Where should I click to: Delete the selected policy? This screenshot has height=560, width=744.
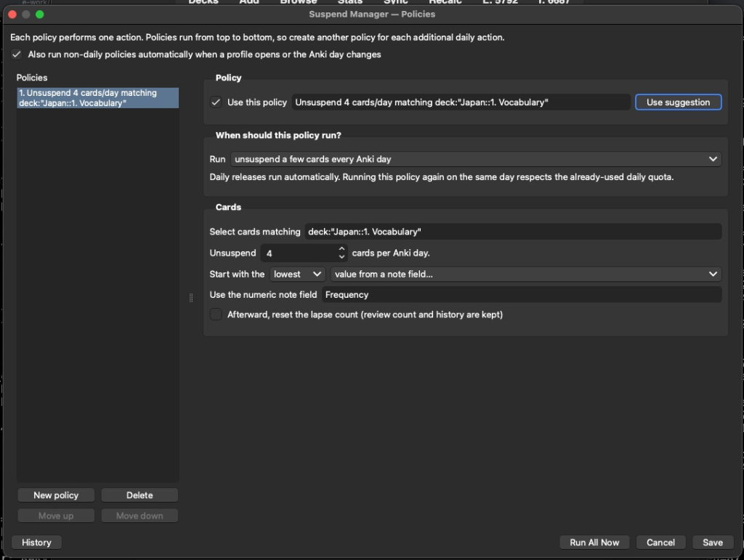[x=139, y=495]
